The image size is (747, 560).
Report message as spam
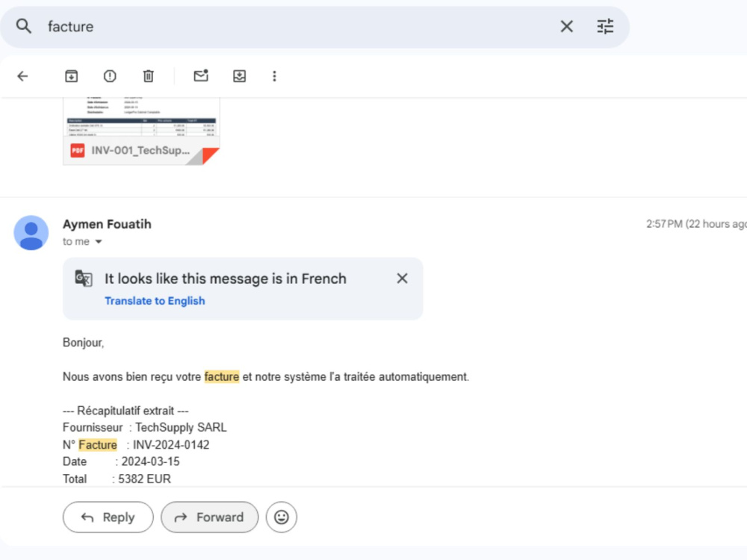110,76
